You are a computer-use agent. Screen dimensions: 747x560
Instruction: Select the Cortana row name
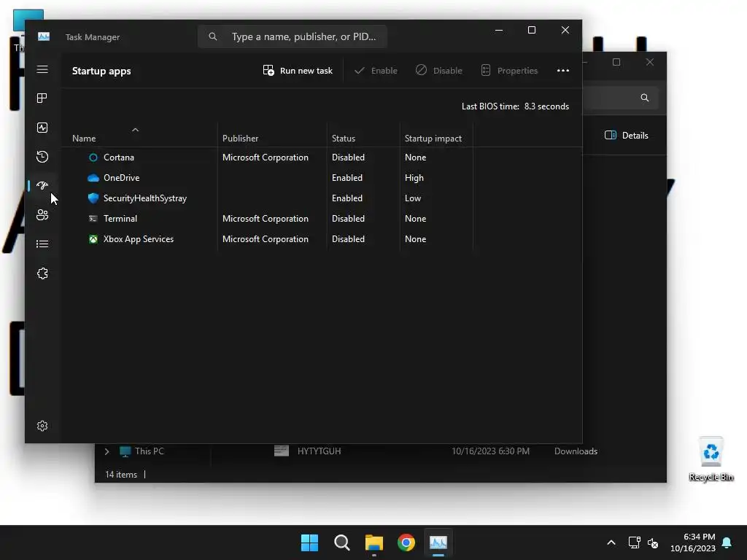click(x=119, y=157)
